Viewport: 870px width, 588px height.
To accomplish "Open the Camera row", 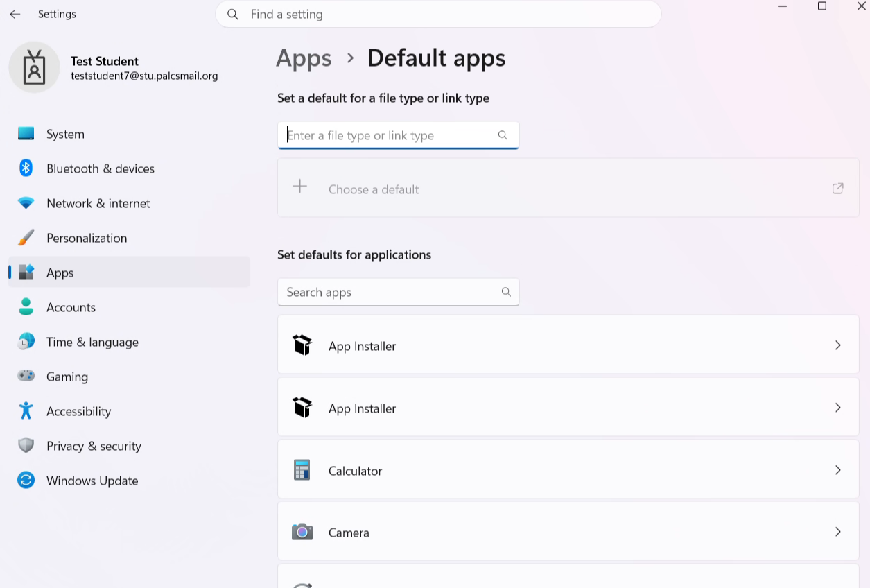I will tap(568, 532).
